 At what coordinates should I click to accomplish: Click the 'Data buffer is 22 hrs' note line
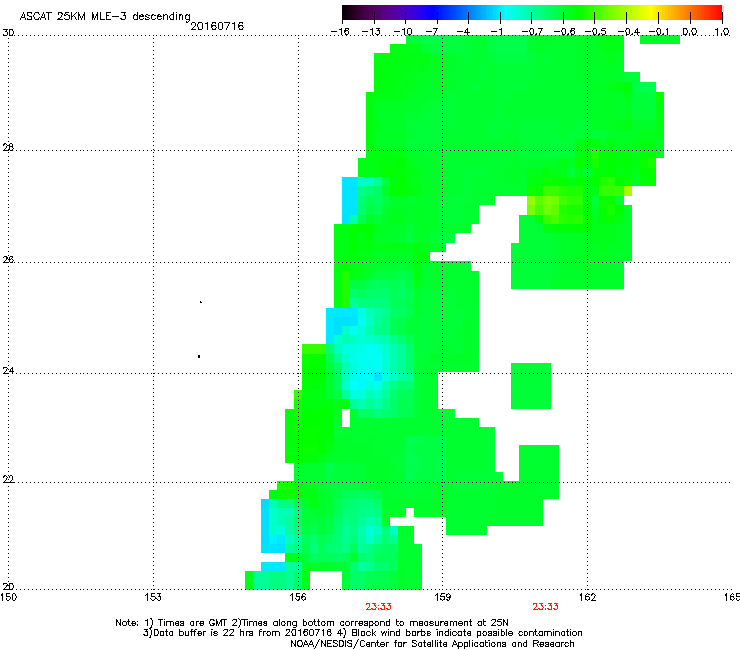[362, 633]
